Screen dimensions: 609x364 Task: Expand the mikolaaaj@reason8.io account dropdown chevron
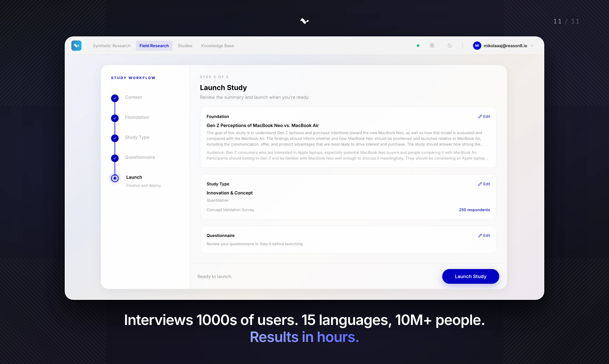532,46
